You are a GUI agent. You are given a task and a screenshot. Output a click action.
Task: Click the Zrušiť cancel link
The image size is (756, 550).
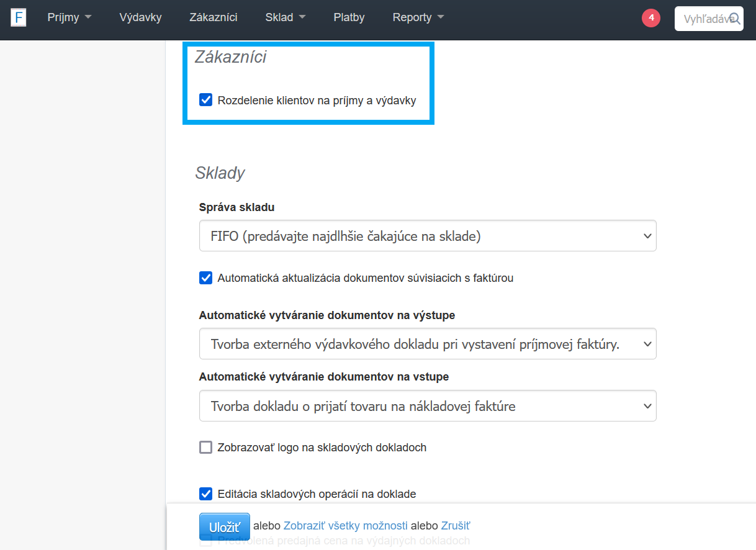pos(456,526)
